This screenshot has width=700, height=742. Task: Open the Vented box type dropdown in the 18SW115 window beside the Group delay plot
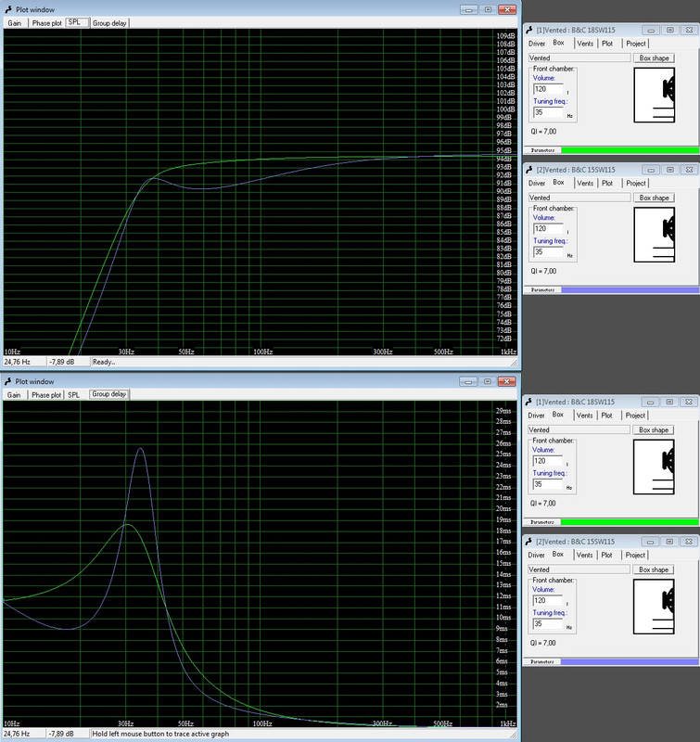point(579,429)
